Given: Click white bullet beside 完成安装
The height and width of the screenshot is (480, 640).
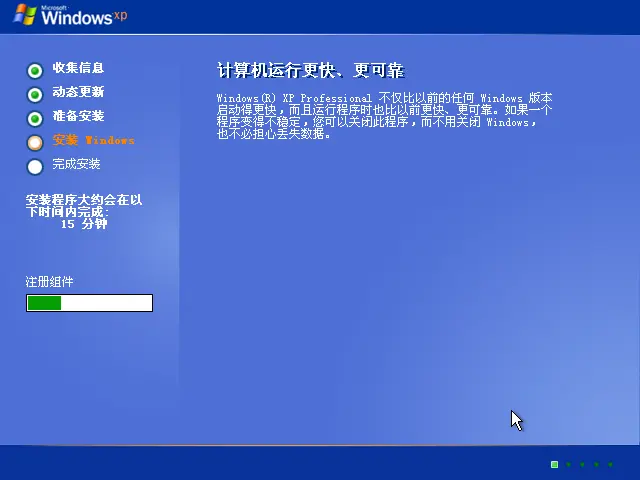Looking at the screenshot, I should [x=35, y=167].
